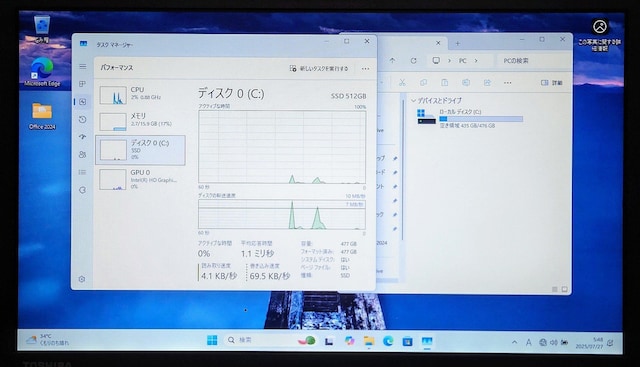The image size is (640, 367).
Task: Open the Explorer toolbar see more menu
Action: pos(507,82)
